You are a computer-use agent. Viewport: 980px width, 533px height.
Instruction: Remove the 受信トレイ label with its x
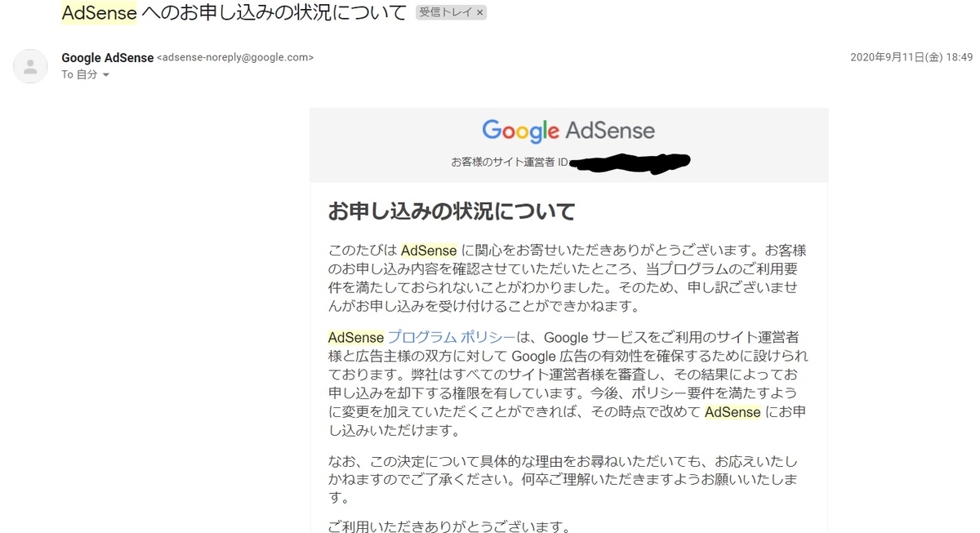click(479, 12)
